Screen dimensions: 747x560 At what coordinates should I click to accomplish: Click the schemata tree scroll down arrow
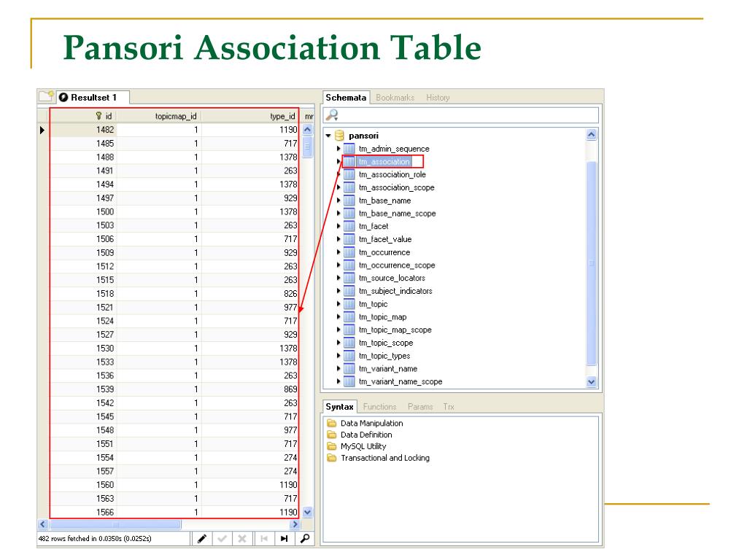[591, 381]
